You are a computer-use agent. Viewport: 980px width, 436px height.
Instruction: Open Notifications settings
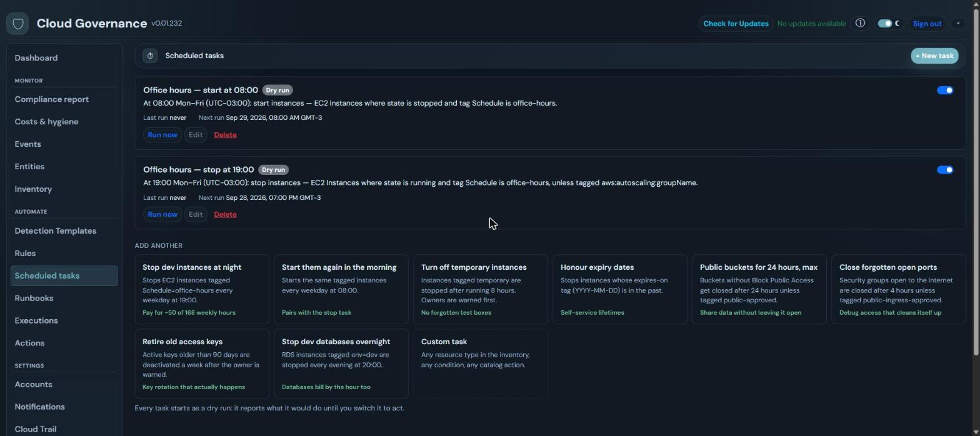pyautogui.click(x=64, y=407)
